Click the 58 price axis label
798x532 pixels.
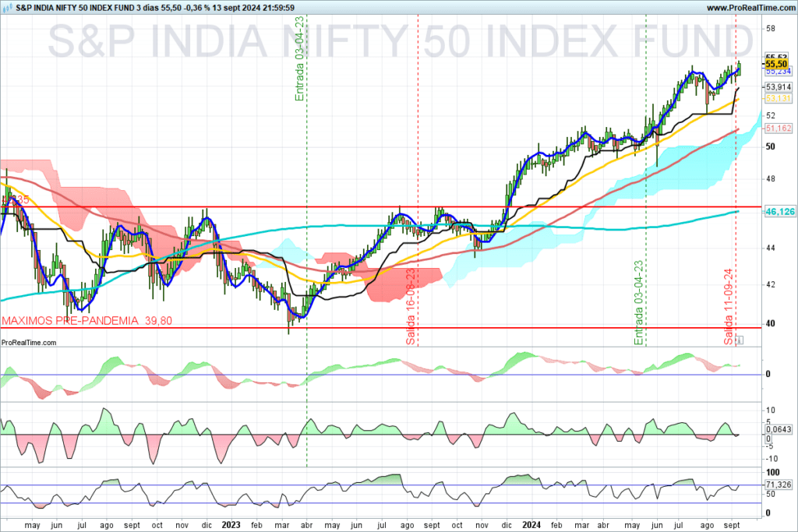pos(771,29)
